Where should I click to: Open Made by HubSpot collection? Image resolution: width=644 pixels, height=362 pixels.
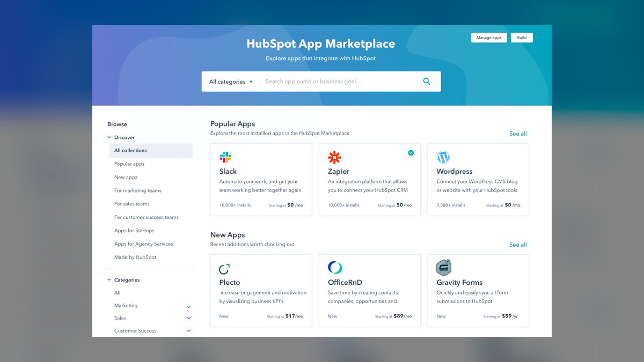point(135,257)
